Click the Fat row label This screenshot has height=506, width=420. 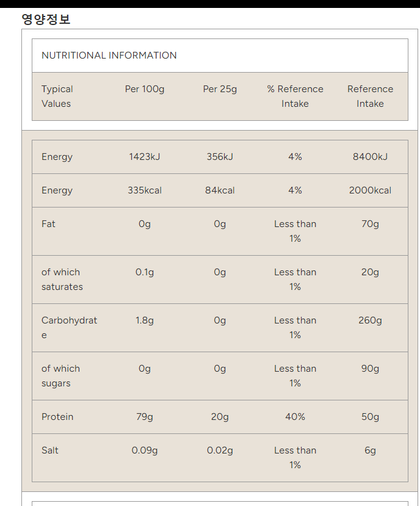(x=49, y=224)
